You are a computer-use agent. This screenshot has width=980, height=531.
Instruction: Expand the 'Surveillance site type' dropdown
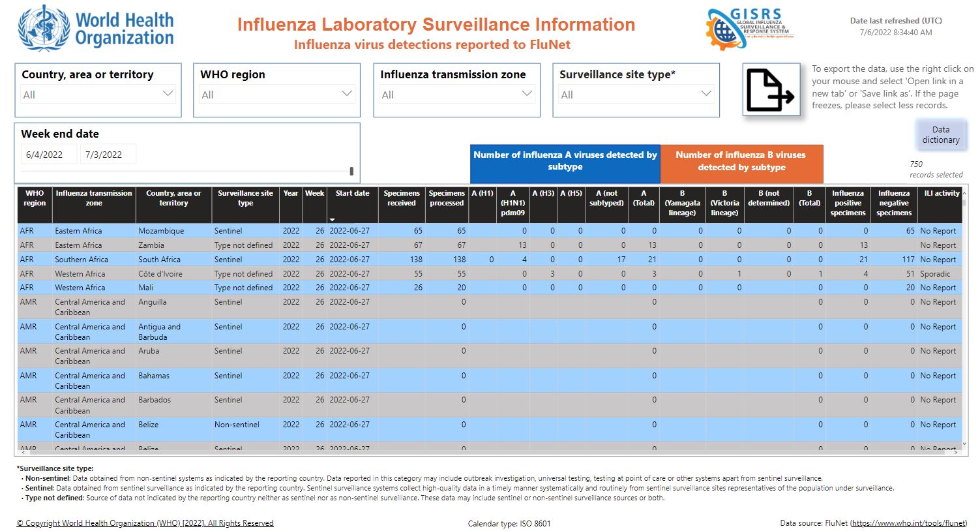636,93
